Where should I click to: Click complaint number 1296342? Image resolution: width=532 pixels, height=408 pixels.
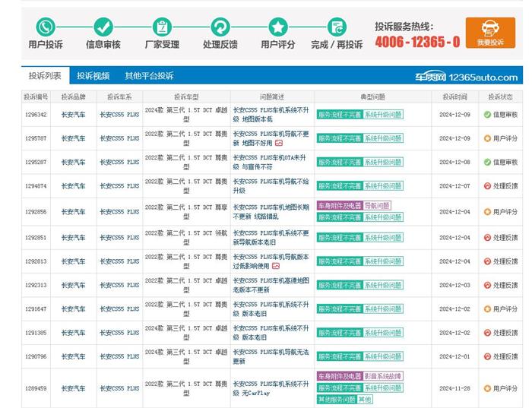click(x=36, y=115)
